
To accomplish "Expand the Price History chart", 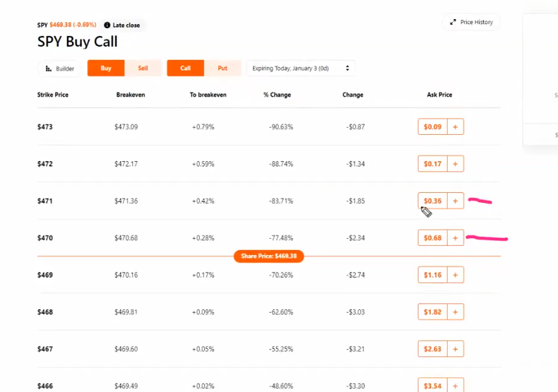I will click(x=471, y=23).
